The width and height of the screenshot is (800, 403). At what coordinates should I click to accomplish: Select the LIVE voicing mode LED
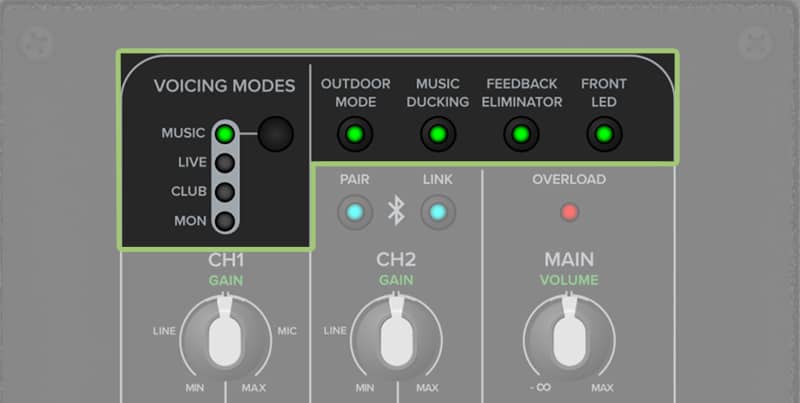(x=224, y=163)
